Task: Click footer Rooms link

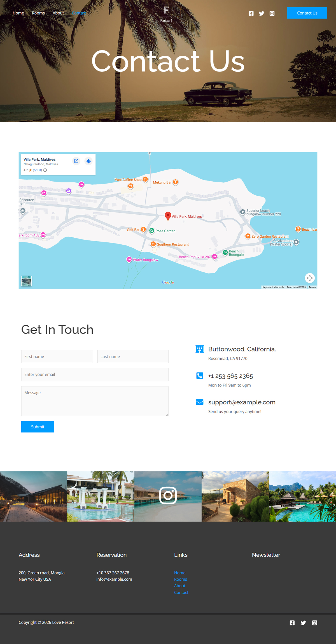Action: (x=181, y=579)
